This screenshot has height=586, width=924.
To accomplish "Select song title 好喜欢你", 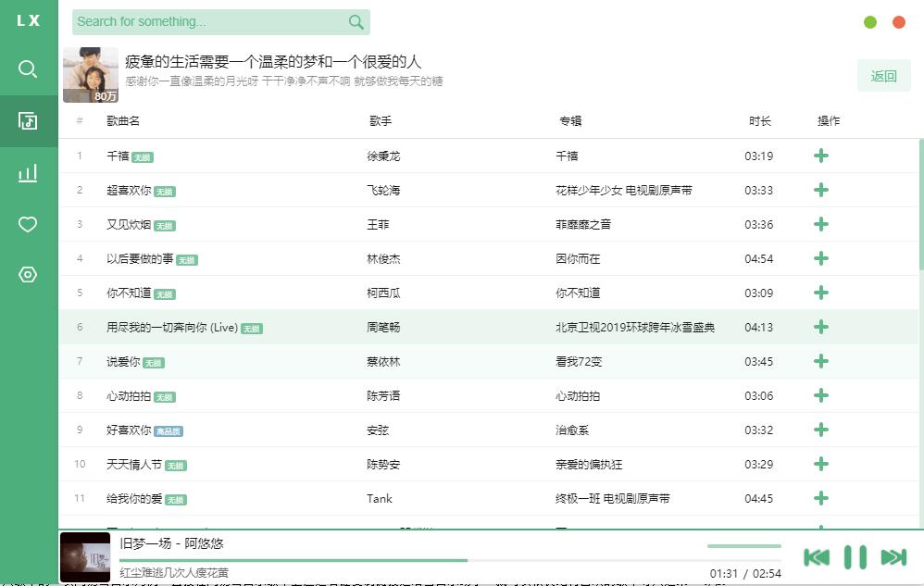I will [x=129, y=430].
